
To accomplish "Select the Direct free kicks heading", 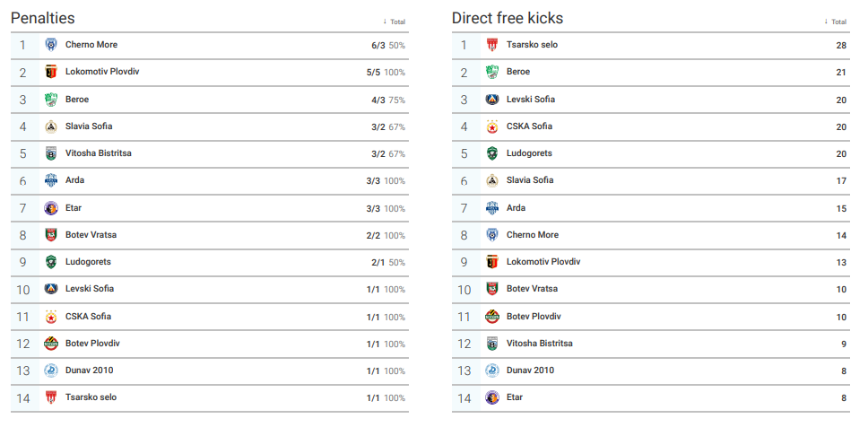I will pyautogui.click(x=507, y=18).
